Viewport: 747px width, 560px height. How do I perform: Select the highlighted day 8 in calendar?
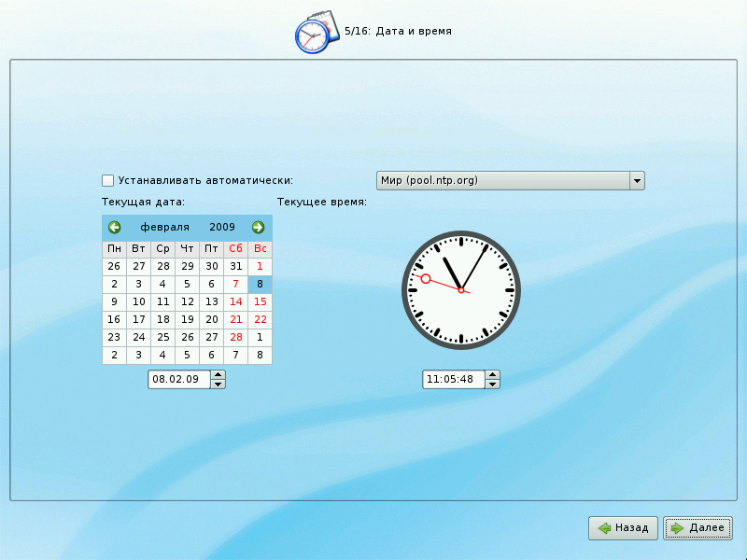260,284
